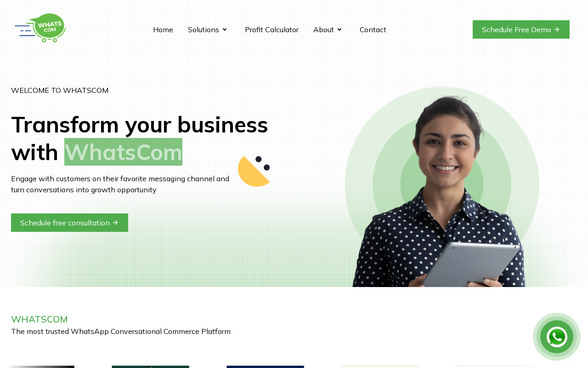This screenshot has height=368, width=588.
Task: Click the Transform your business headline
Action: [x=140, y=138]
